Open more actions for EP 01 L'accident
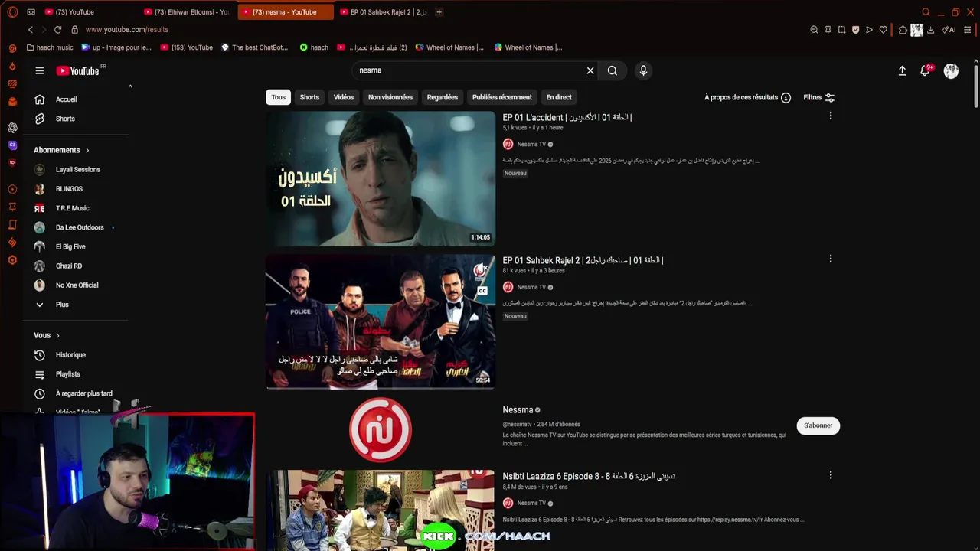Image resolution: width=980 pixels, height=551 pixels. (x=831, y=116)
